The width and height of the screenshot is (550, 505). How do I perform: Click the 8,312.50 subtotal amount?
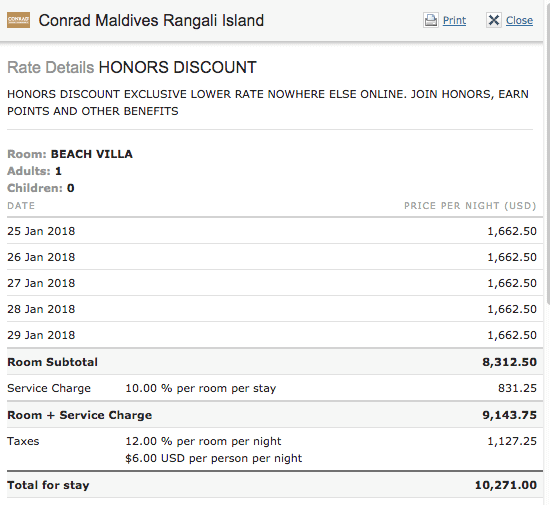click(x=510, y=362)
